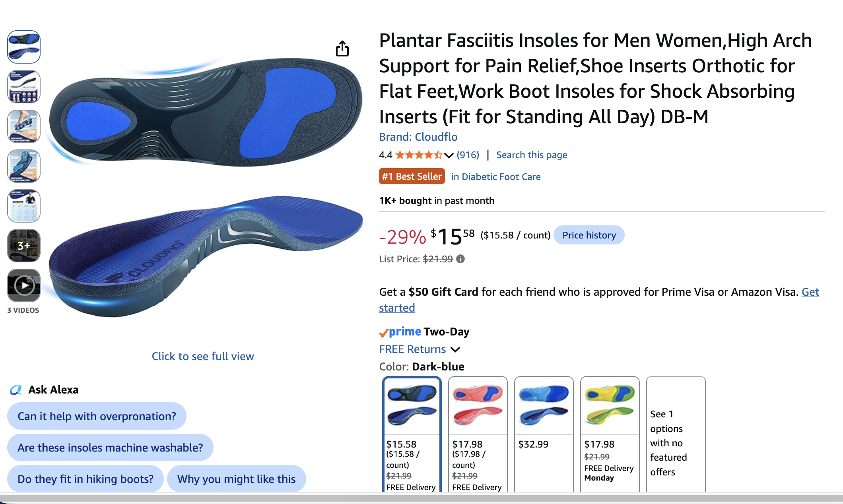Open the 916 reviews link
Viewport: 843px width, 504px height.
468,155
